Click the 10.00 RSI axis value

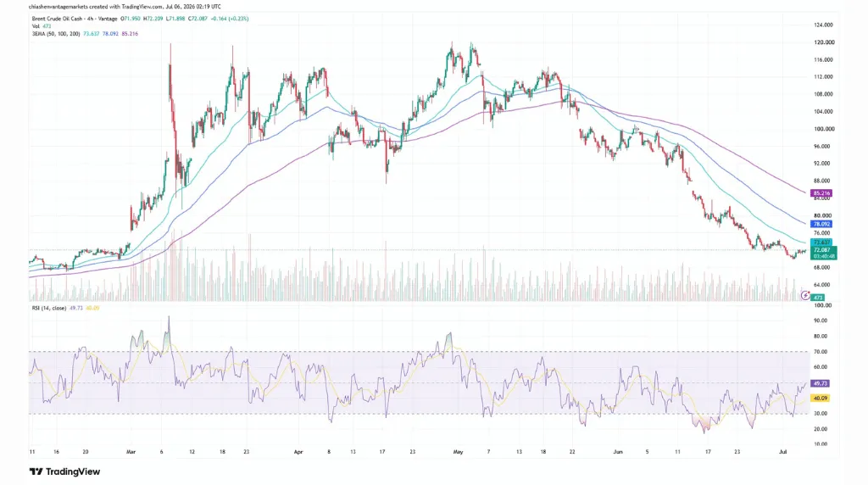pyautogui.click(x=821, y=444)
